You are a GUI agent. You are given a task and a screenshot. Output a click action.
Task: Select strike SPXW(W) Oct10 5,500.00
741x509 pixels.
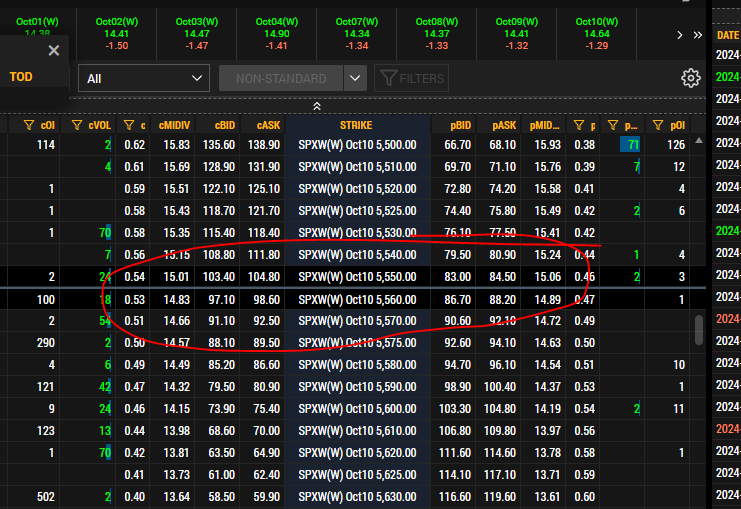[357, 145]
